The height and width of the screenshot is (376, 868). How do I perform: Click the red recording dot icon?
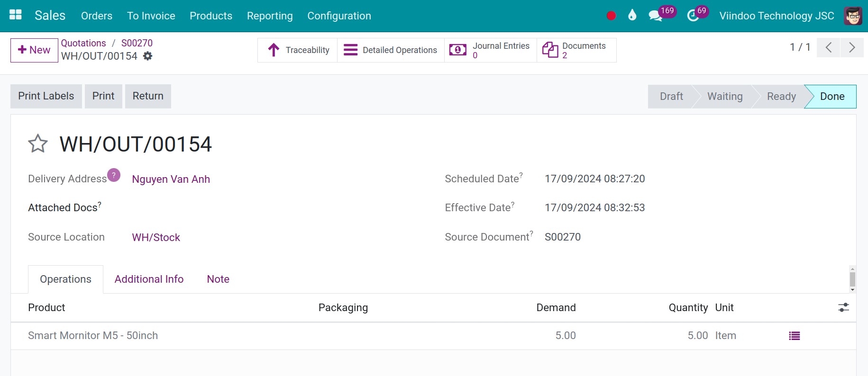point(611,16)
